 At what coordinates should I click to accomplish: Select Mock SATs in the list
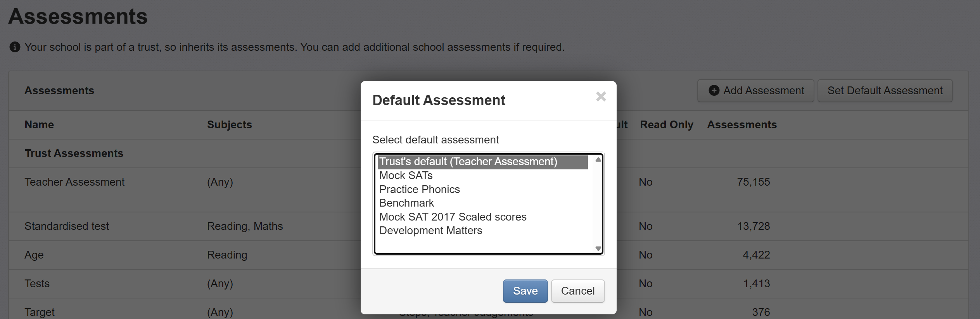click(406, 176)
